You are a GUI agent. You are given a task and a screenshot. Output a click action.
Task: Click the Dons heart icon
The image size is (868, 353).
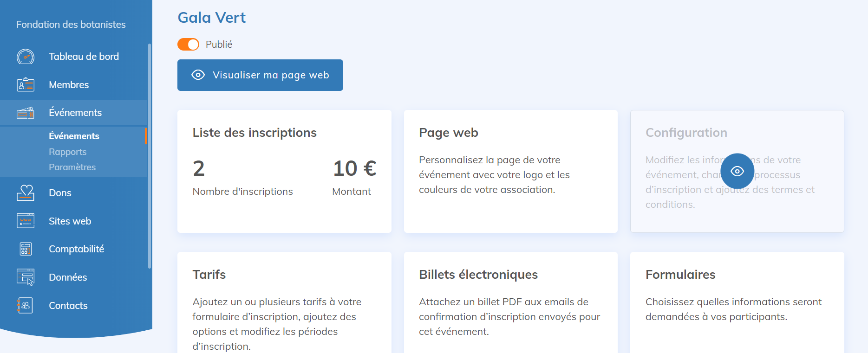point(26,193)
